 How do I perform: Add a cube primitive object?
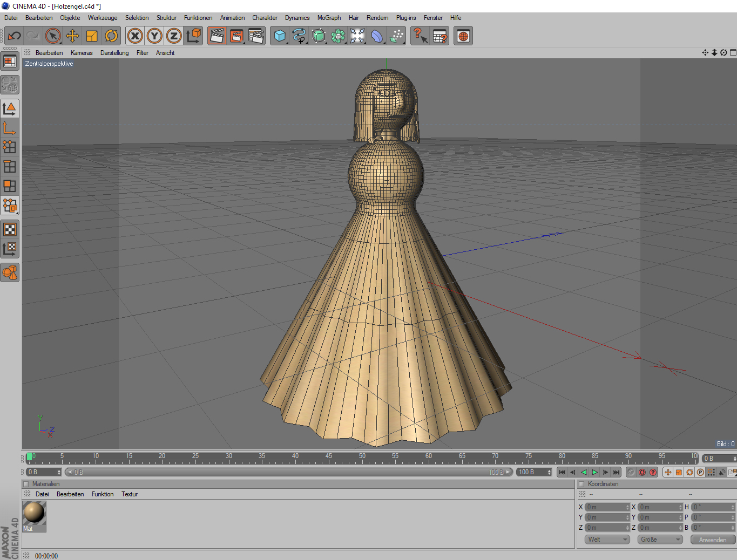tap(279, 36)
